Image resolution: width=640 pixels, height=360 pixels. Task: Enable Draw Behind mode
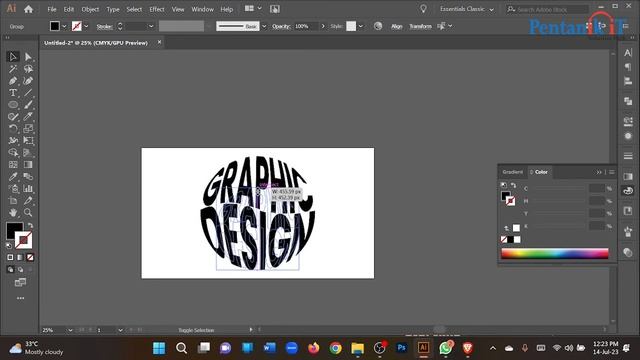pos(20,269)
